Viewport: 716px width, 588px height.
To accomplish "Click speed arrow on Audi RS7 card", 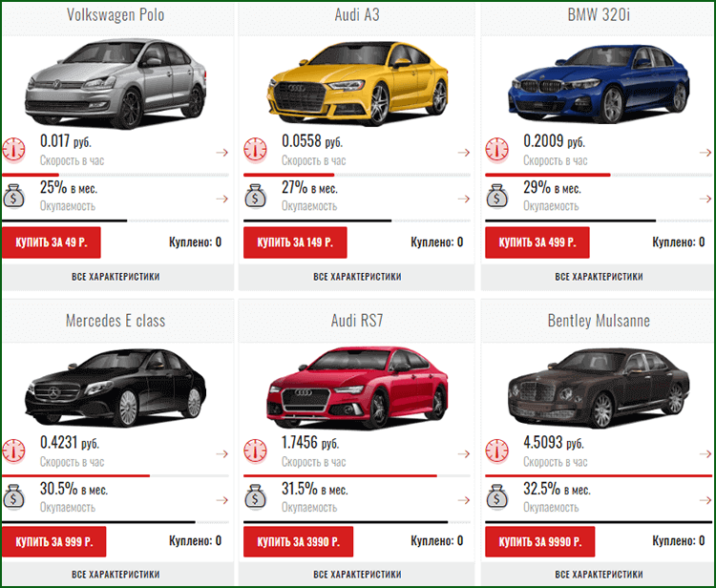I will coord(463,453).
